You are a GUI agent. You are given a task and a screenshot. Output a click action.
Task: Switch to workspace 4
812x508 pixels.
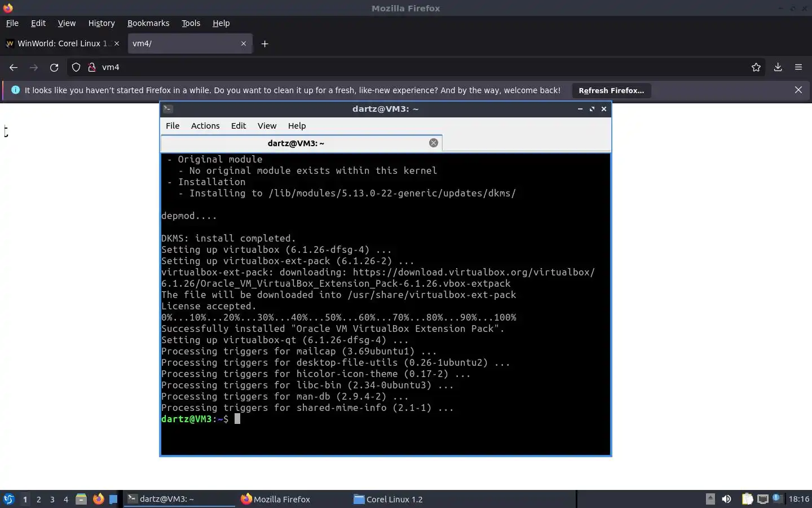point(65,499)
